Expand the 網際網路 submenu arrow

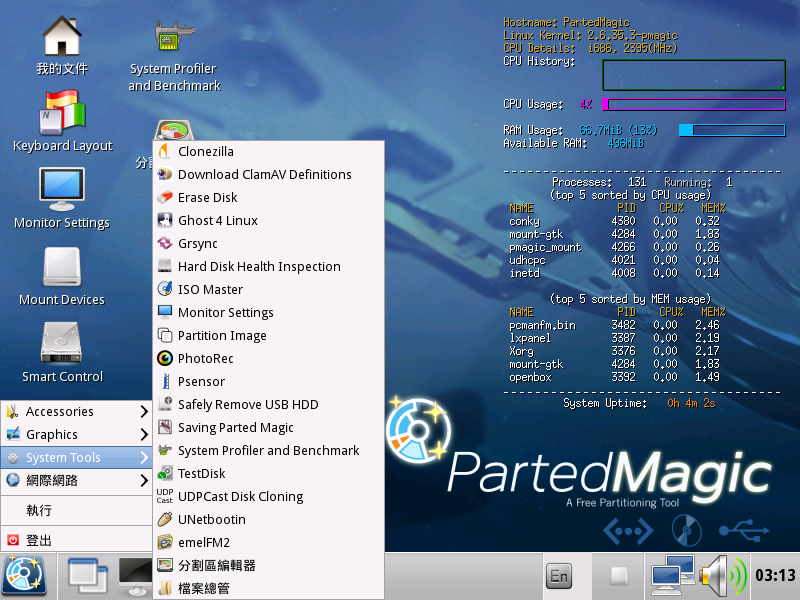(144, 480)
